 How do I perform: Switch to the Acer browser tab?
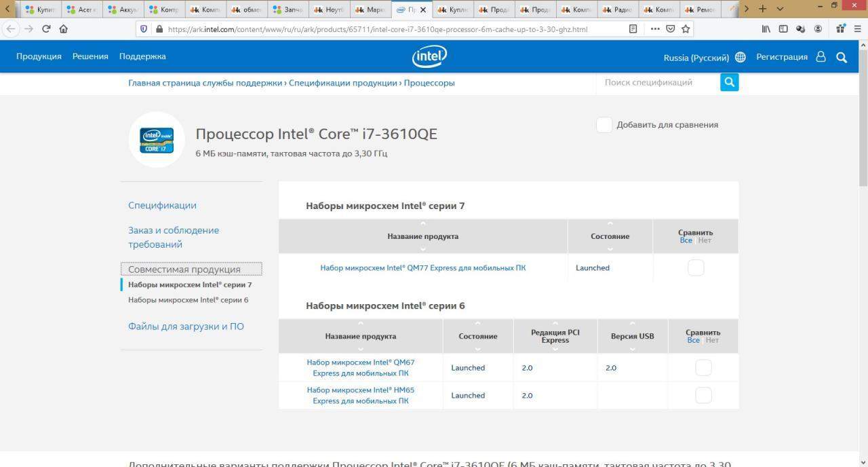[81, 10]
